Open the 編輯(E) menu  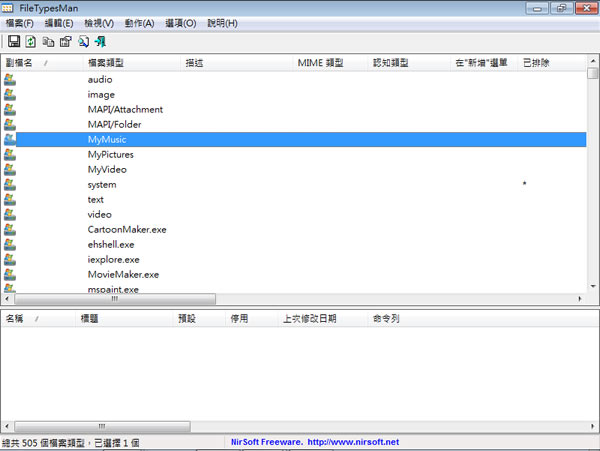point(59,23)
